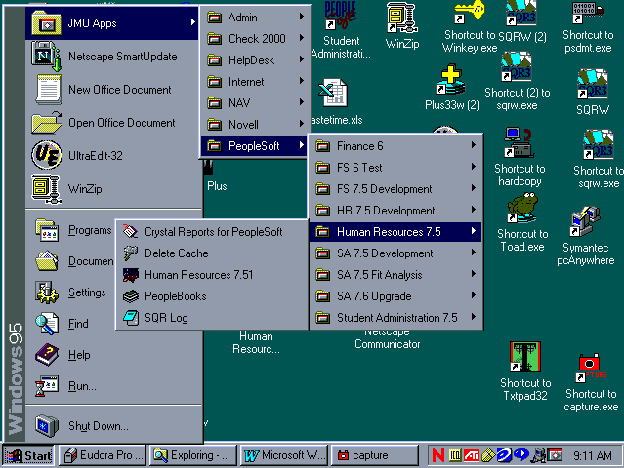Select highlighted PeopleSoft folder
Screen dimensions: 624x468
(x=254, y=146)
